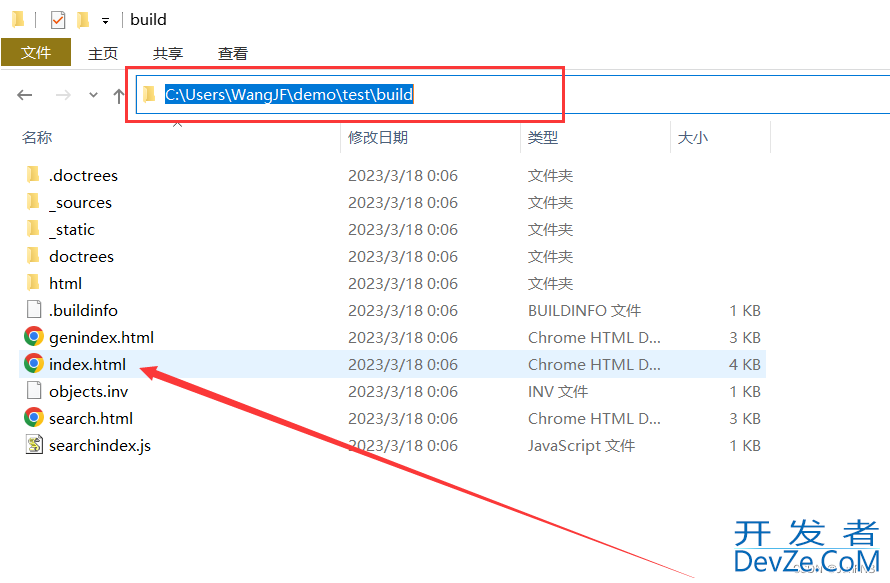Select the .doctrees folder icon

(33, 174)
